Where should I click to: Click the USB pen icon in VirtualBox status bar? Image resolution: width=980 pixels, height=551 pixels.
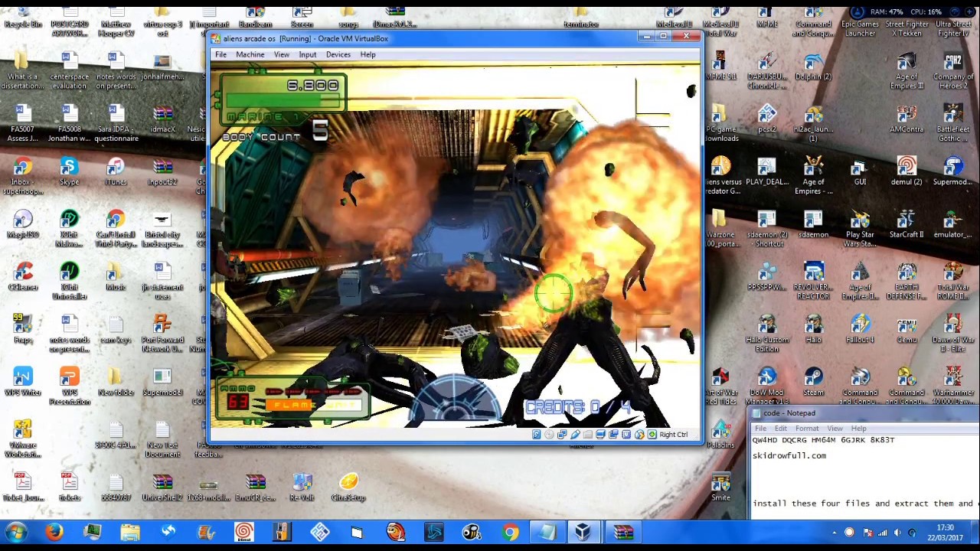(575, 435)
